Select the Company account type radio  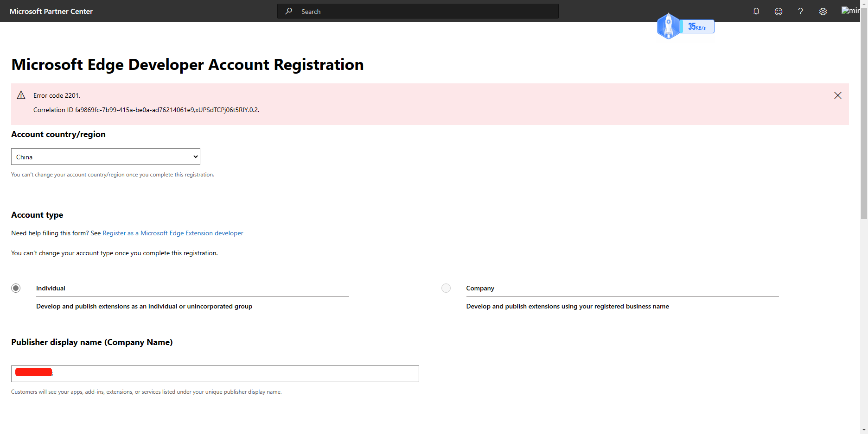(x=446, y=288)
